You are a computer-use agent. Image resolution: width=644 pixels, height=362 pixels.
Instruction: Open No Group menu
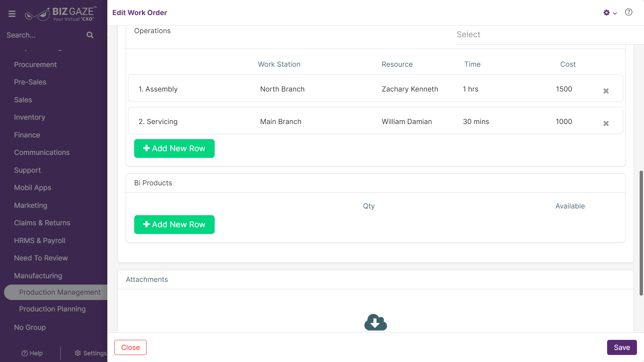pos(30,327)
